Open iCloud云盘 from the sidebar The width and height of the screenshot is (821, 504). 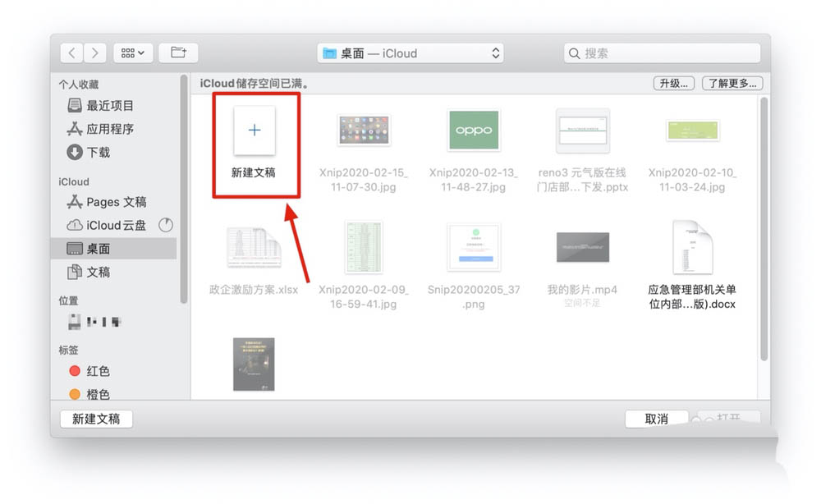point(116,225)
